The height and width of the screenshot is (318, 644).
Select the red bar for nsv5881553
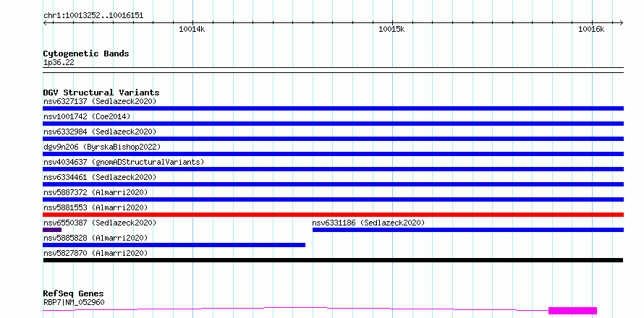pos(333,215)
